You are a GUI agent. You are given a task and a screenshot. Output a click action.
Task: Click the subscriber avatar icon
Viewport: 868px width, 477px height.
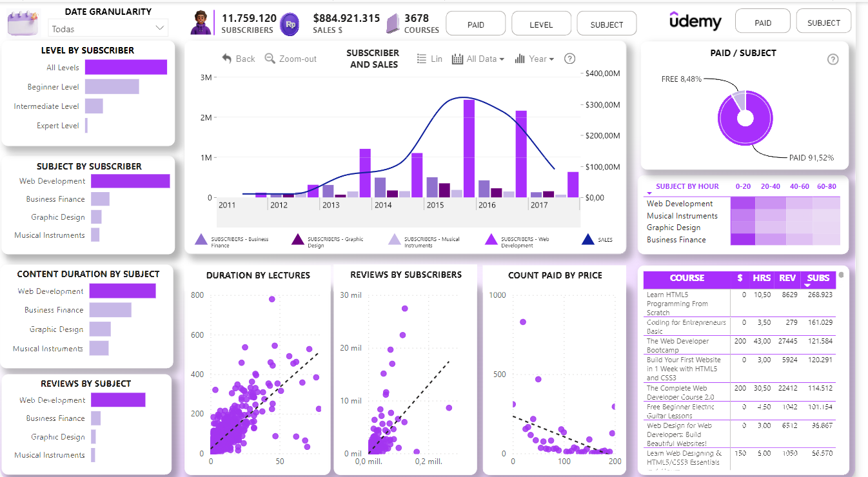[x=201, y=23]
